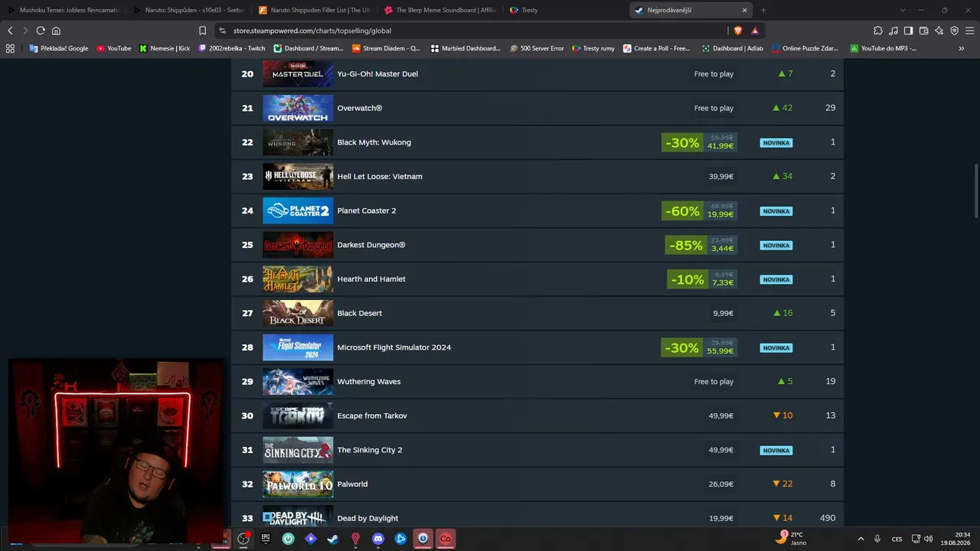The image size is (980, 551).
Task: Open the media control music note icon
Action: coord(893,31)
